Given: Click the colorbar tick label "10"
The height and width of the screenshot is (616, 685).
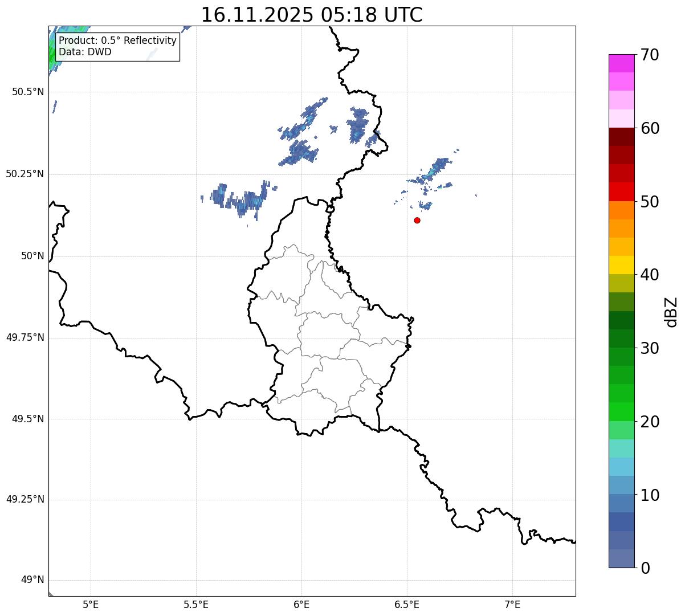Looking at the screenshot, I should click(650, 495).
